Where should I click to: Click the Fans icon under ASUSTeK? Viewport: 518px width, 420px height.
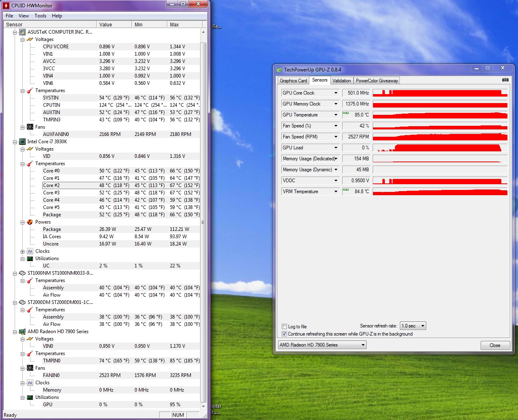click(30, 127)
